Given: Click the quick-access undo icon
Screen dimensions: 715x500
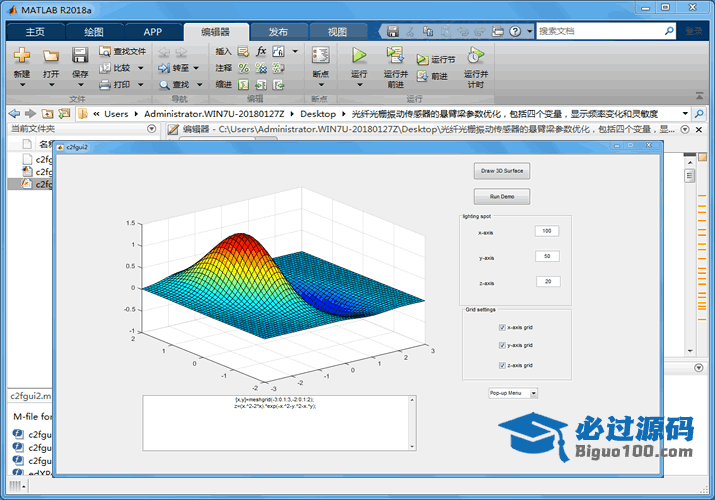Looking at the screenshot, I should point(463,31).
